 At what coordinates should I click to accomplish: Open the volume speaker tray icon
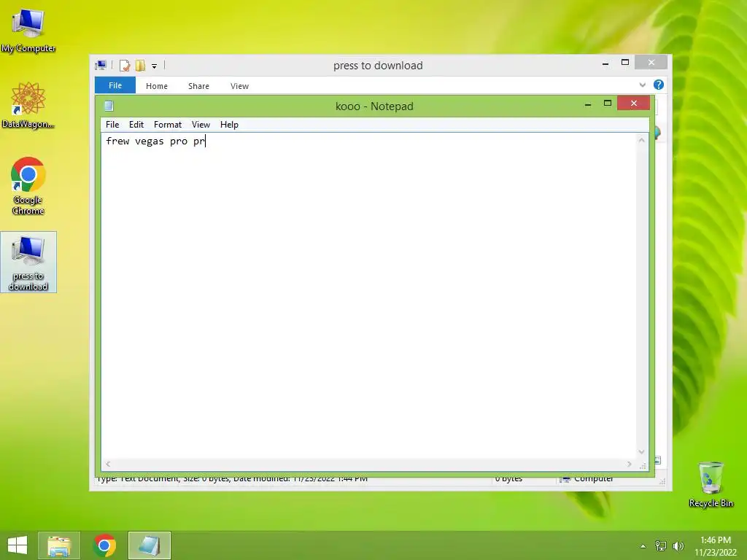click(678, 546)
